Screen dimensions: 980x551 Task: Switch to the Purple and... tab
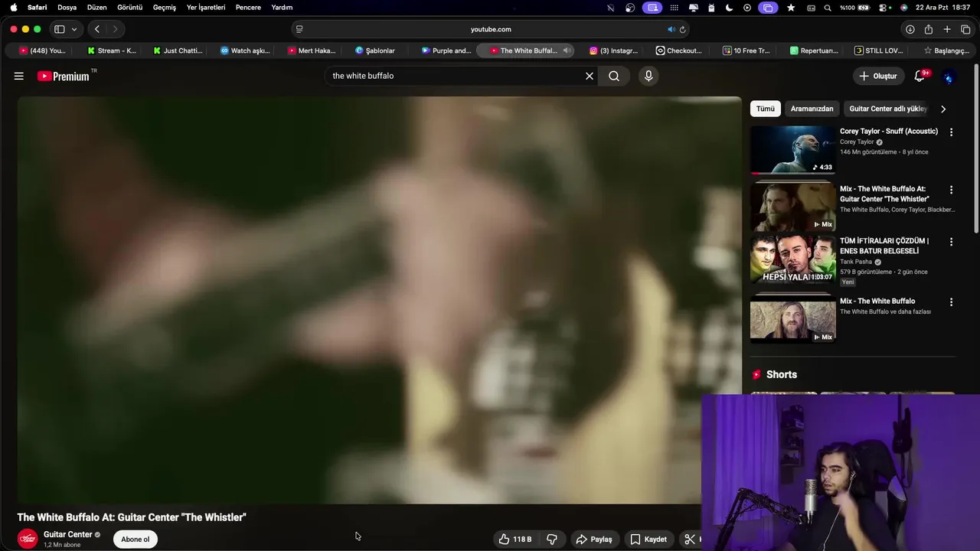446,51
